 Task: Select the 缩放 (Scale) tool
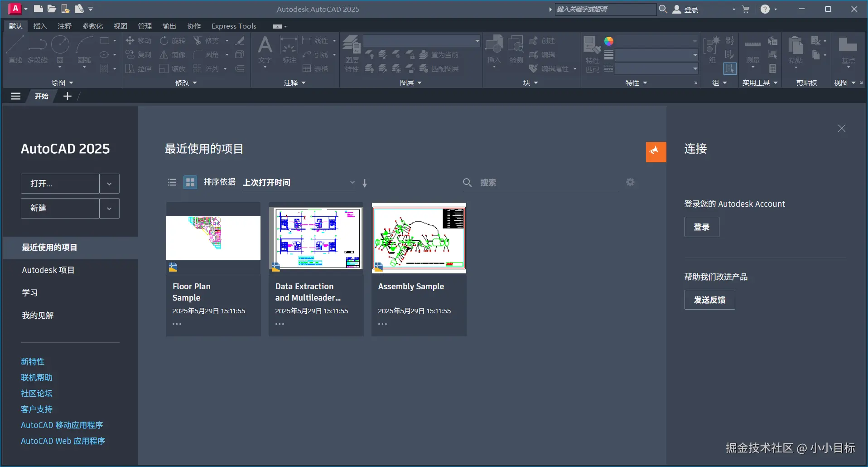[173, 69]
